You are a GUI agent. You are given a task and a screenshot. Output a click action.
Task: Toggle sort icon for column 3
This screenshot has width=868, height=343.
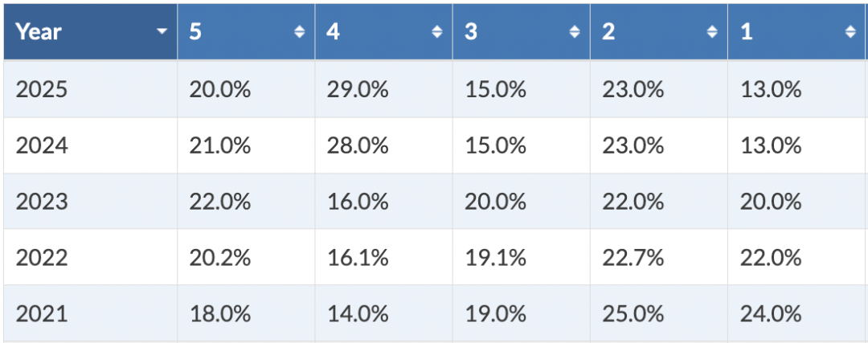coord(574,32)
